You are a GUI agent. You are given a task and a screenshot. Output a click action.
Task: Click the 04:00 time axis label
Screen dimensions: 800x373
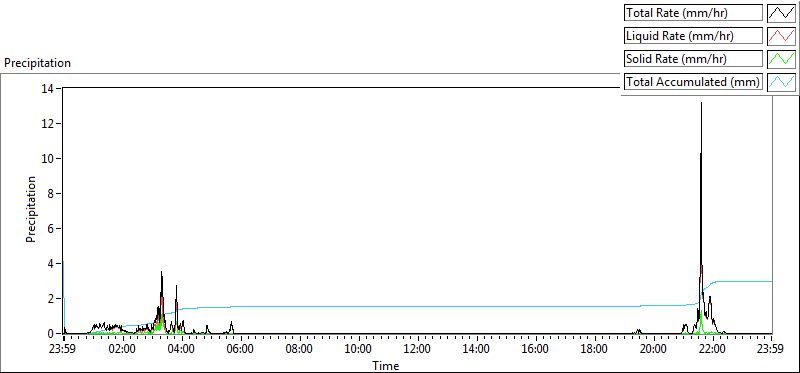[182, 350]
